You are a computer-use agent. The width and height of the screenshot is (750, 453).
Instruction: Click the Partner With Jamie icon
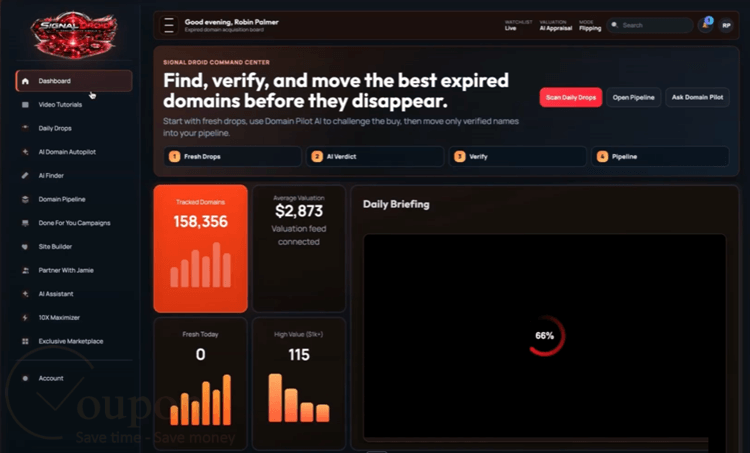point(25,270)
